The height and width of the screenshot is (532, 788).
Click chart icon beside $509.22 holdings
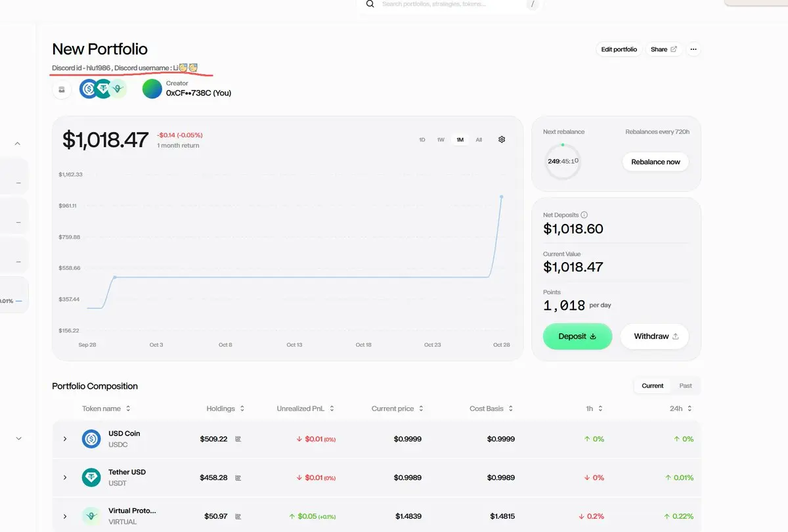click(238, 439)
